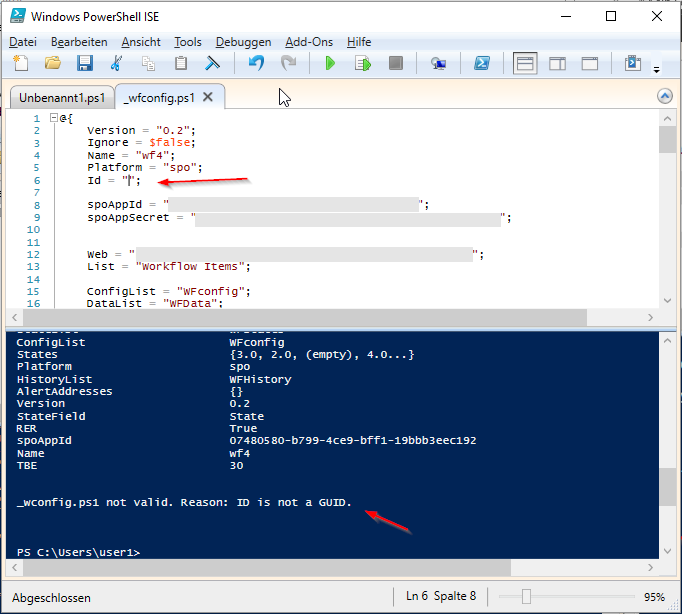Click console horizontal scroll right arrow

pos(650,567)
